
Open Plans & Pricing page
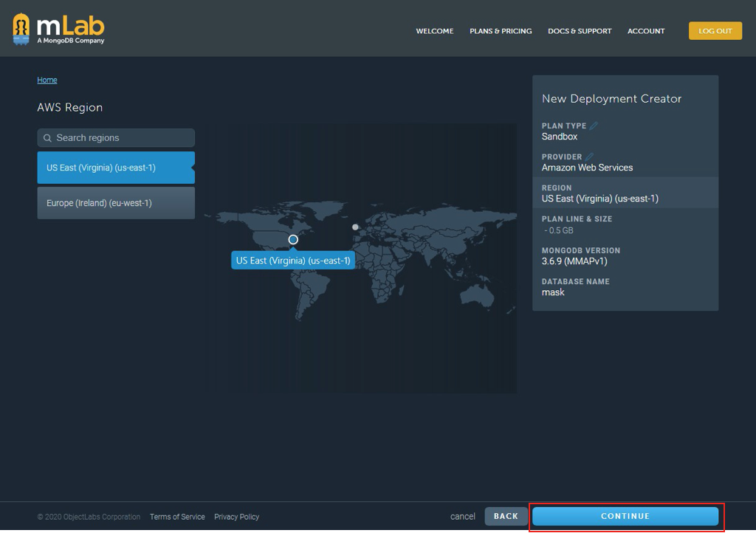pos(501,31)
